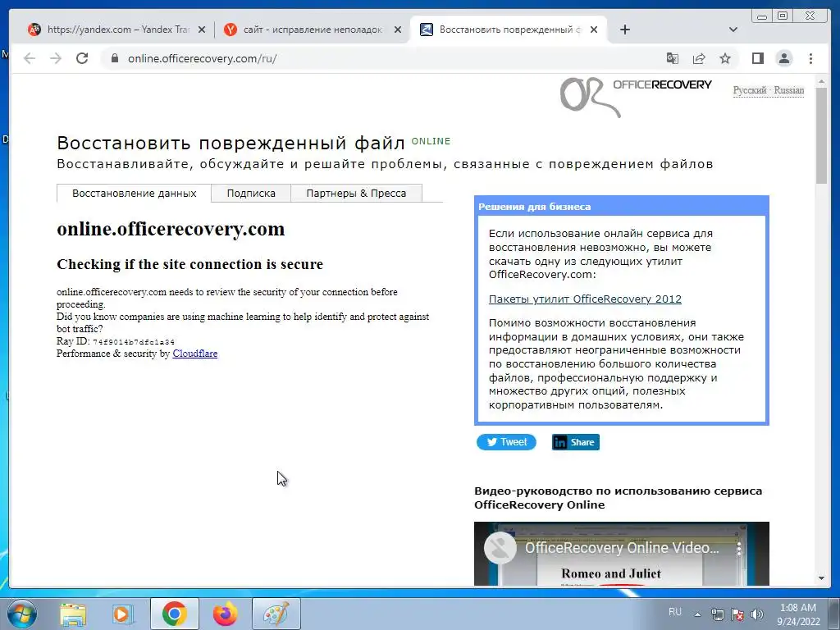This screenshot has width=840, height=630.
Task: Click the RU language indicator
Action: click(675, 612)
